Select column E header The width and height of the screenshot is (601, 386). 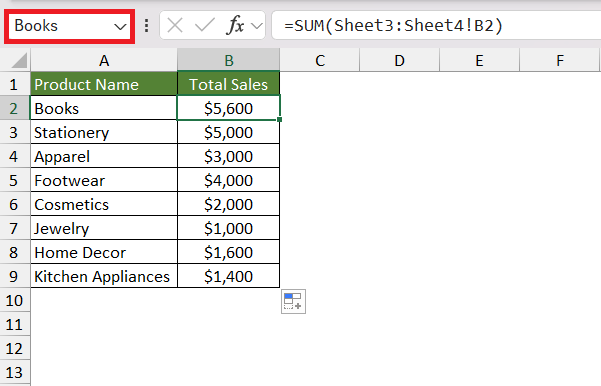pyautogui.click(x=479, y=60)
